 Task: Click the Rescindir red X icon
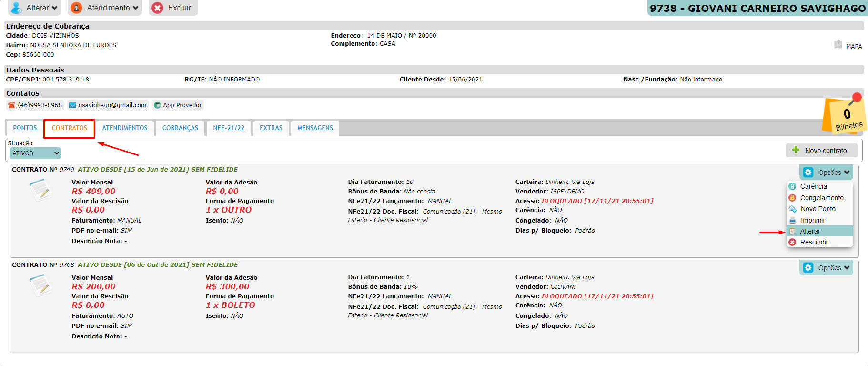792,242
